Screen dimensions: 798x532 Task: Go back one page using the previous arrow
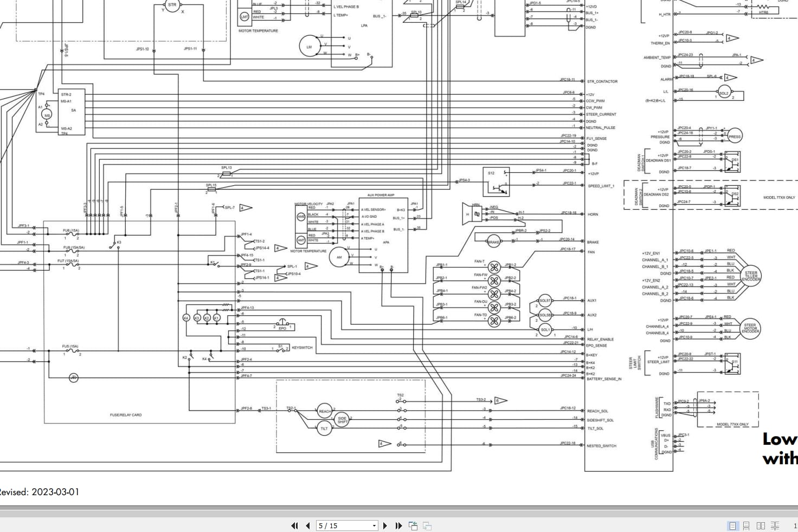tap(307, 525)
